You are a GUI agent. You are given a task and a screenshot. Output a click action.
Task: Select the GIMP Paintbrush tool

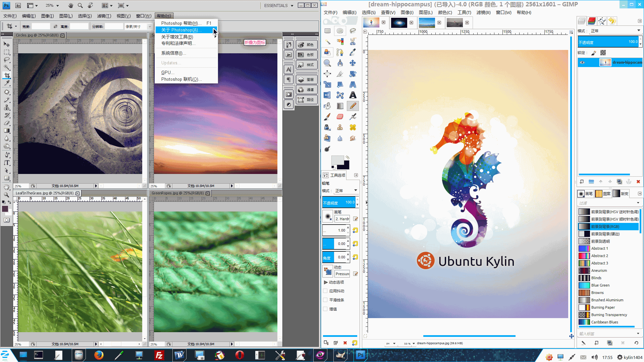[x=327, y=117]
